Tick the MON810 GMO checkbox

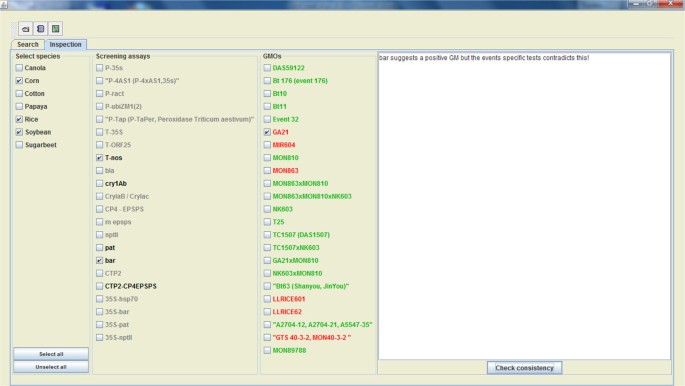pyautogui.click(x=267, y=158)
